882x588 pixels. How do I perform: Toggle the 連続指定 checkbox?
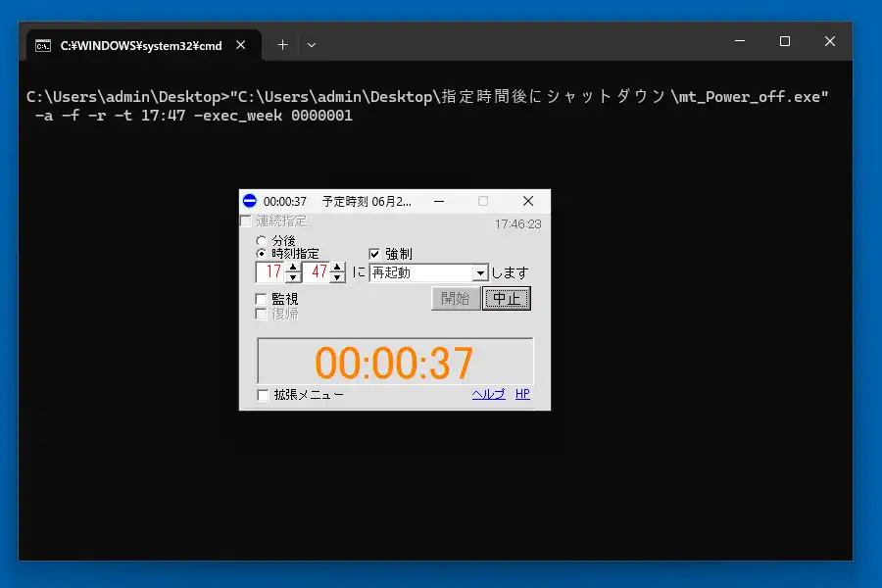(246, 221)
